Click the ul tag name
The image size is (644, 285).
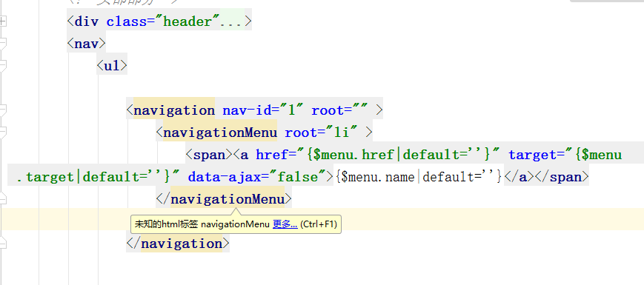(x=112, y=66)
